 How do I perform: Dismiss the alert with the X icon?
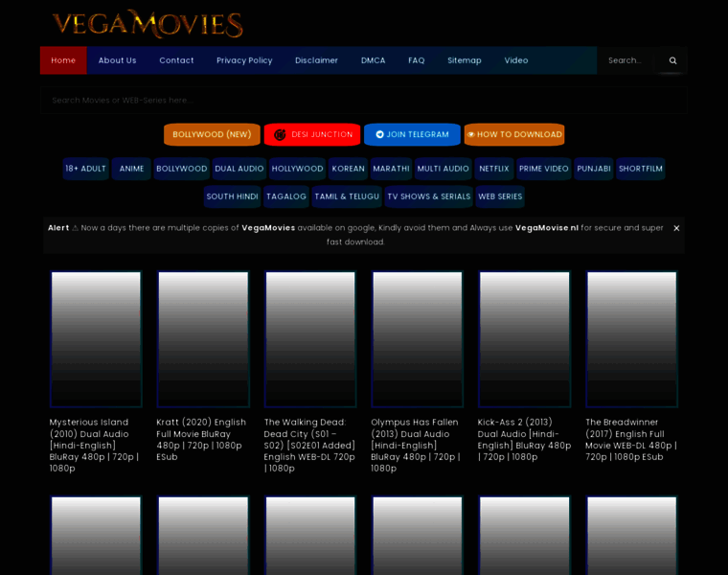tap(676, 228)
